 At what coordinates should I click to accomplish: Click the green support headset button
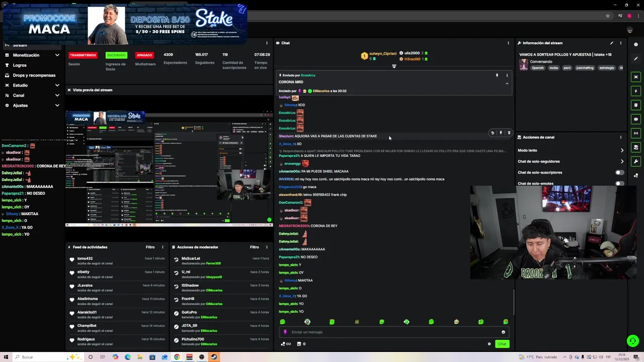click(633, 341)
